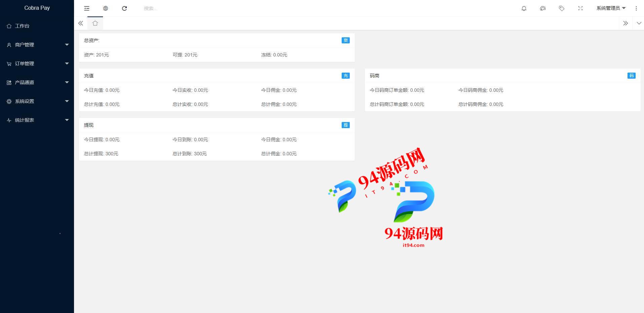The height and width of the screenshot is (313, 644).
Task: Select 总计码商订单金额: 0.00元 text
Action: tap(397, 104)
